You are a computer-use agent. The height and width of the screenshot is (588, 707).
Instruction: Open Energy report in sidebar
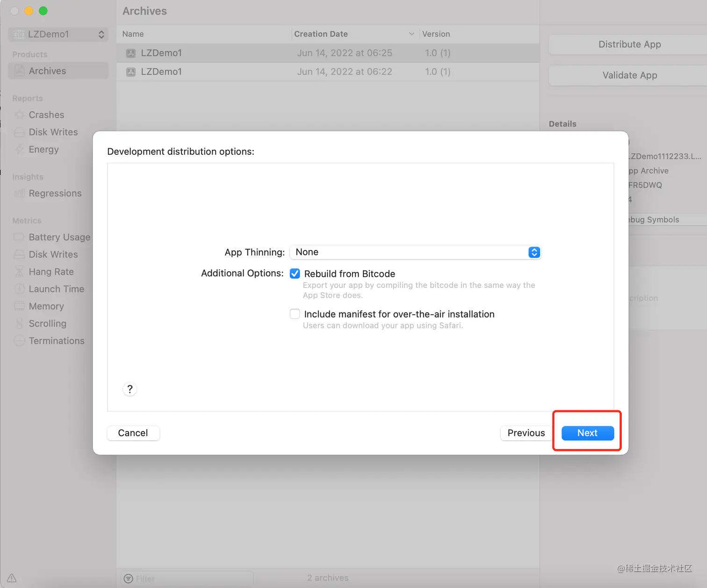click(43, 149)
